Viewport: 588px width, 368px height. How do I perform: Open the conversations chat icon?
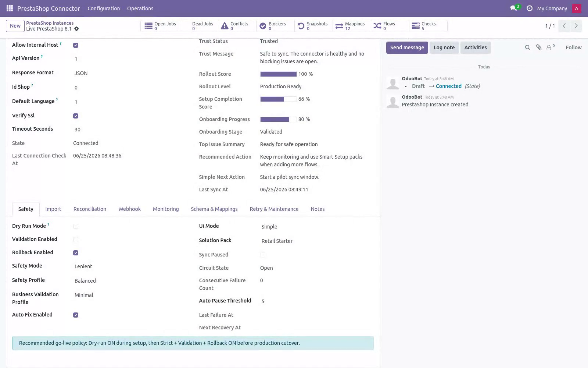coord(513,8)
